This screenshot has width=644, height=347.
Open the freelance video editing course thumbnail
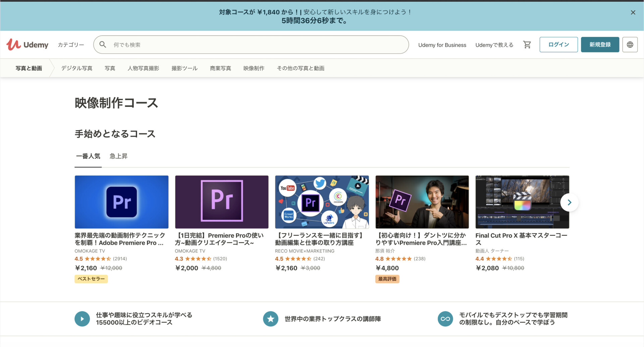coord(322,202)
